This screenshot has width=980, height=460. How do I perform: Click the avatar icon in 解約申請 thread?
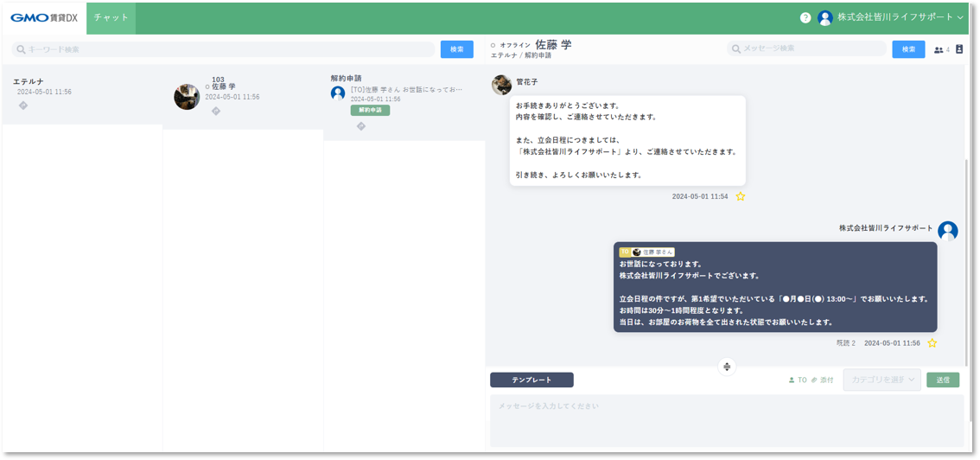coord(338,93)
